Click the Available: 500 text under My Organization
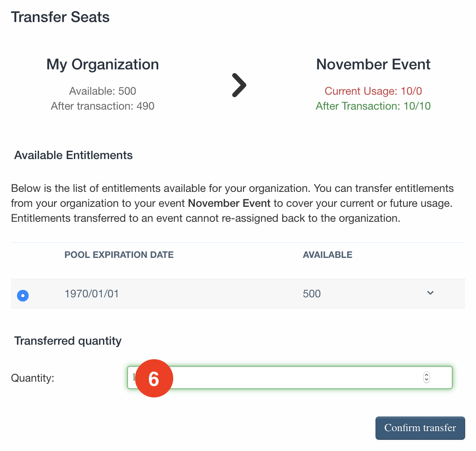Screen dimensions: 476x451 (x=103, y=91)
